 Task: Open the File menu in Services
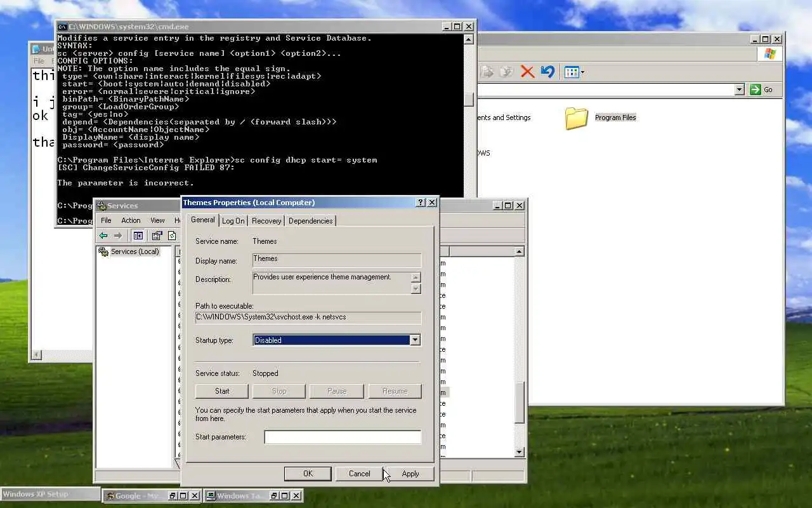(x=106, y=220)
